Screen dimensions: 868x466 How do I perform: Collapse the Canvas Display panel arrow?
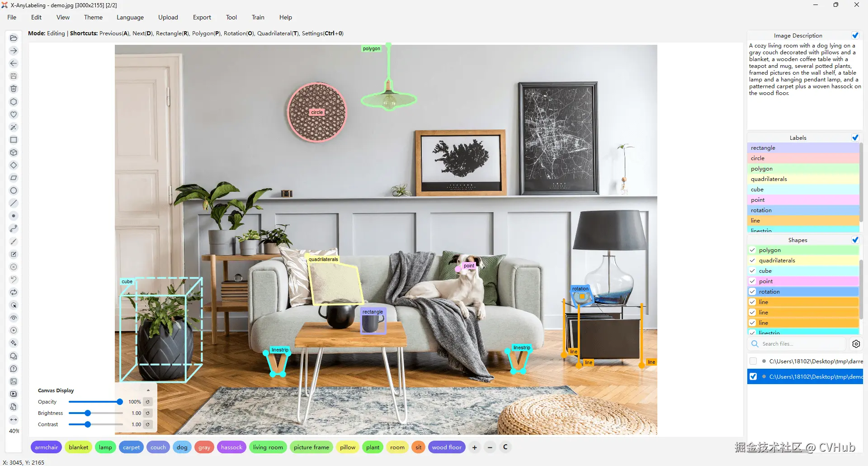pyautogui.click(x=148, y=390)
